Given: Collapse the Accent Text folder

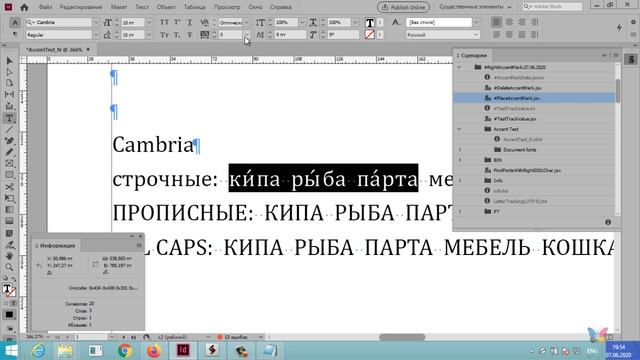Looking at the screenshot, I should coord(459,129).
